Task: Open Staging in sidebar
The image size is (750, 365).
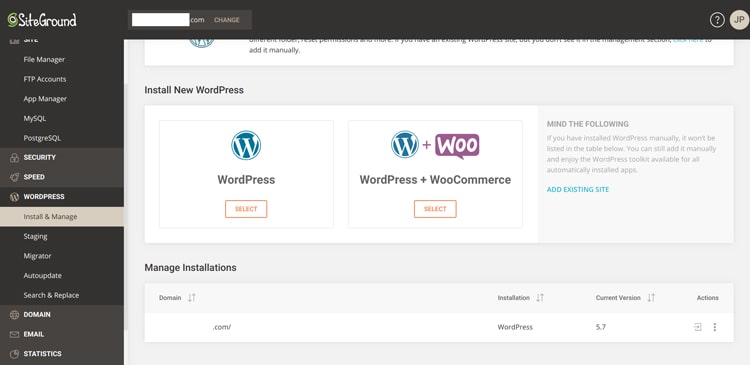Action: coord(35,236)
